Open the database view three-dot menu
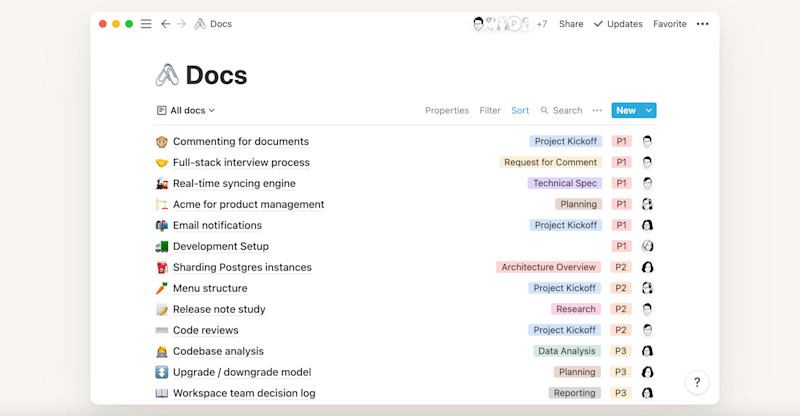This screenshot has width=800, height=416. (597, 110)
